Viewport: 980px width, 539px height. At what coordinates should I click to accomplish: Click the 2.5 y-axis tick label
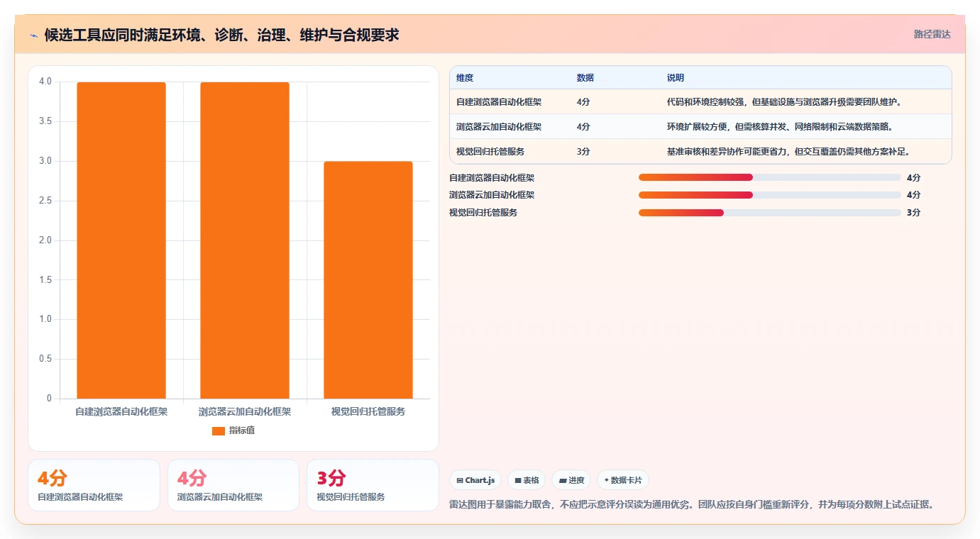coord(45,201)
